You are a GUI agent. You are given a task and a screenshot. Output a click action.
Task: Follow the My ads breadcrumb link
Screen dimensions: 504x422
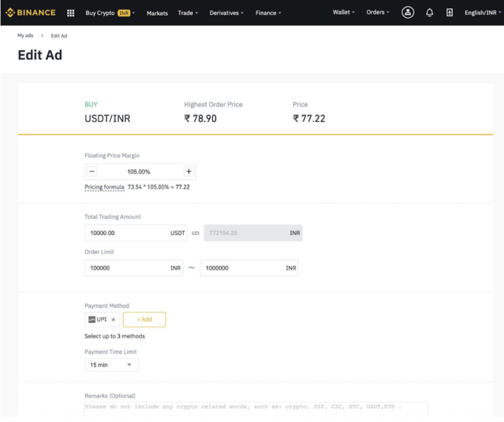(x=26, y=35)
